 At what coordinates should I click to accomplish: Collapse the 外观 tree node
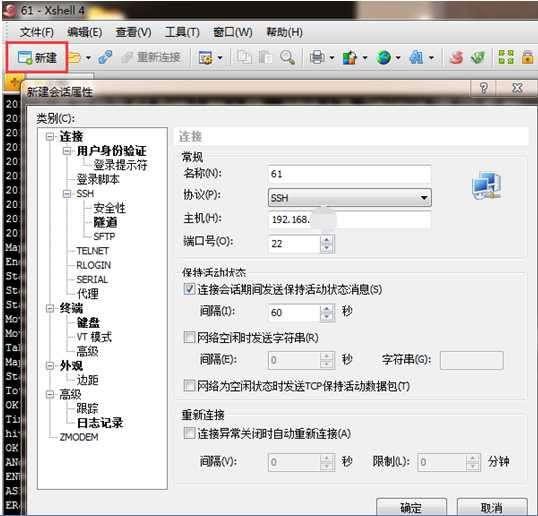click(50, 366)
